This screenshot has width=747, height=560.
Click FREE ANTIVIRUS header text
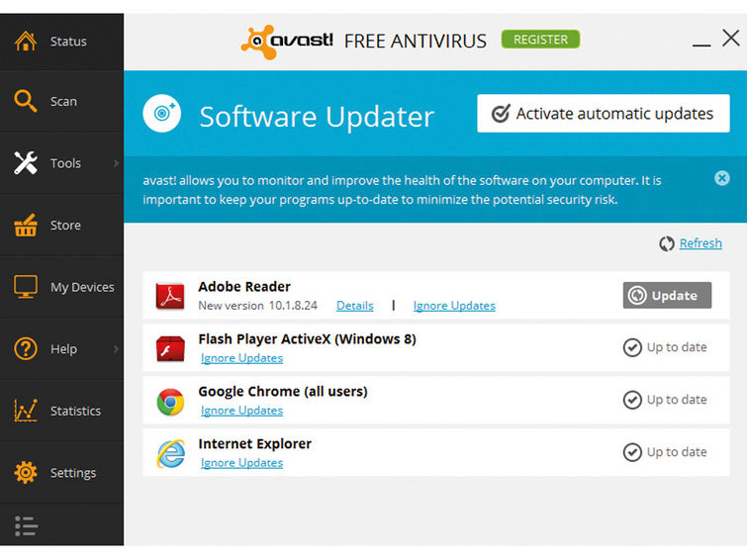tap(416, 41)
